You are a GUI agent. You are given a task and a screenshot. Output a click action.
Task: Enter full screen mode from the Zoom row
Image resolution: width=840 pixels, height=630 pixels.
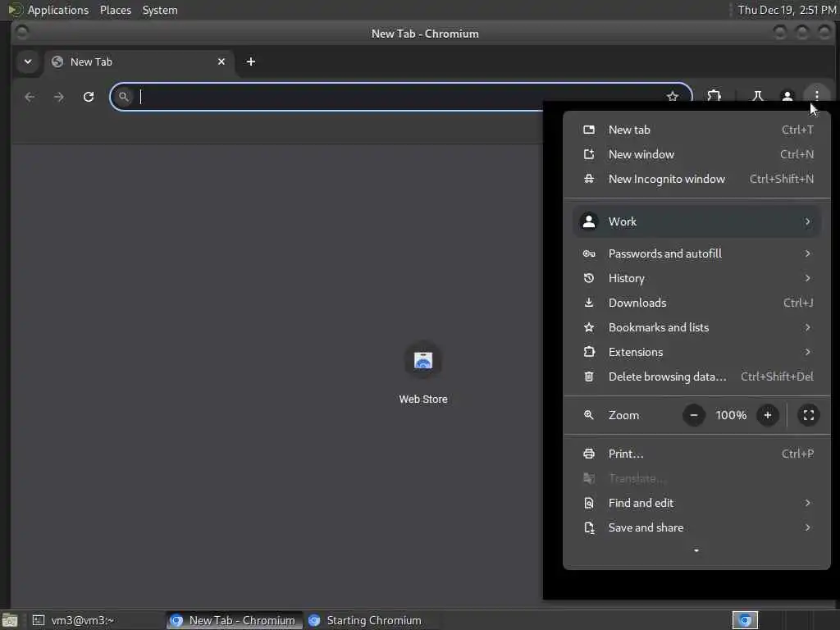tap(808, 415)
